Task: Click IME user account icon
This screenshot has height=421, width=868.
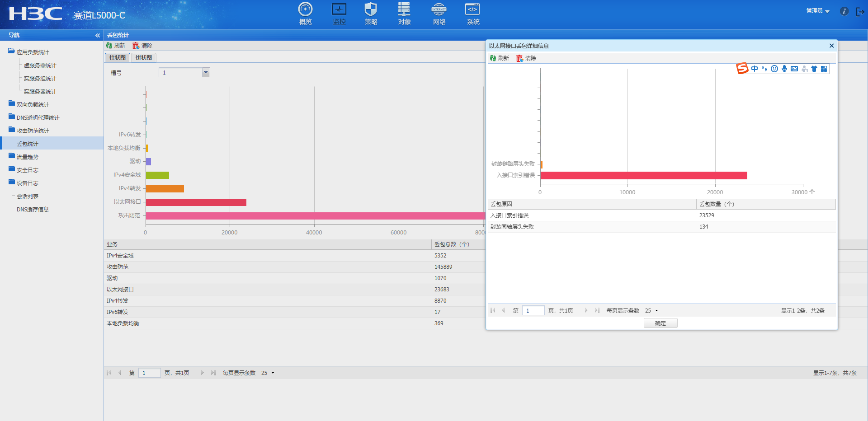Action: [x=804, y=69]
